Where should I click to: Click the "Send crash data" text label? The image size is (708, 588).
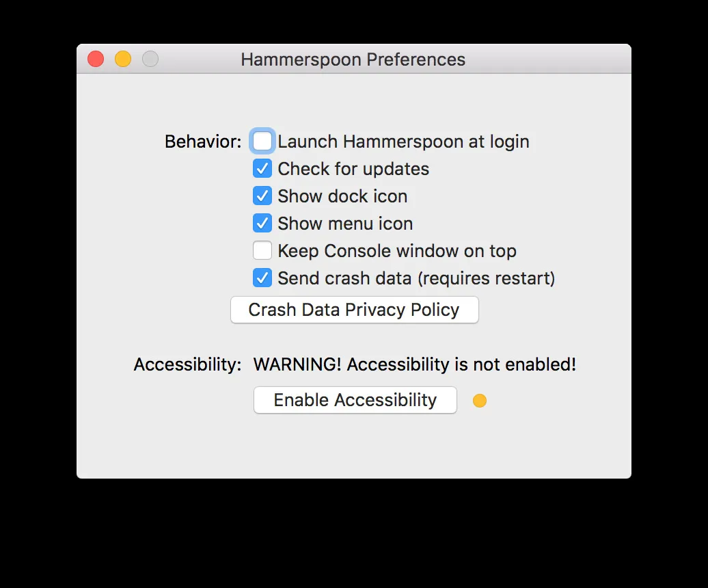tap(416, 278)
